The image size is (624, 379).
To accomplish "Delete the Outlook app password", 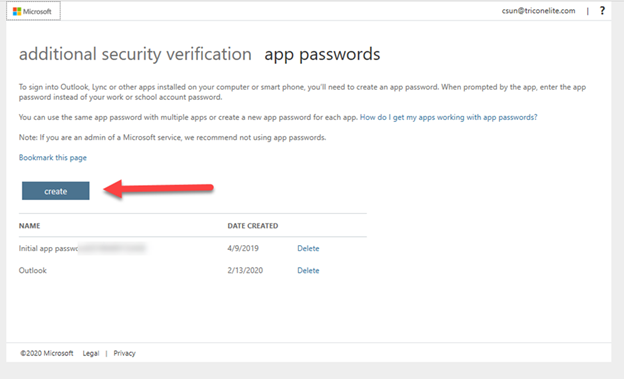I will click(308, 271).
